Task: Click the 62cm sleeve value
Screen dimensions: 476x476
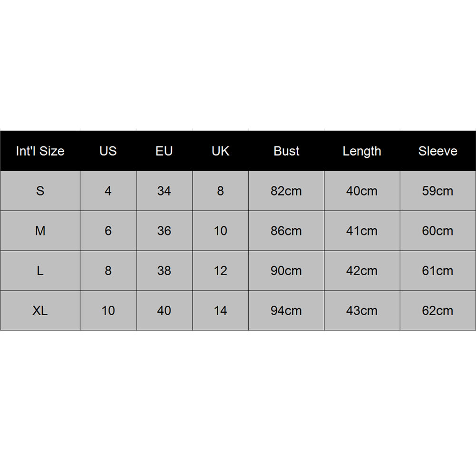Action: point(437,311)
